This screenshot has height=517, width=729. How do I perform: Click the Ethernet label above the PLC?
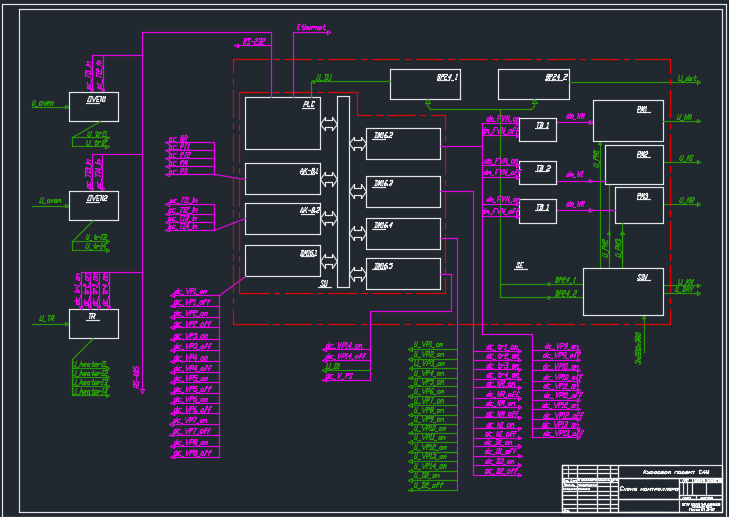click(x=311, y=29)
